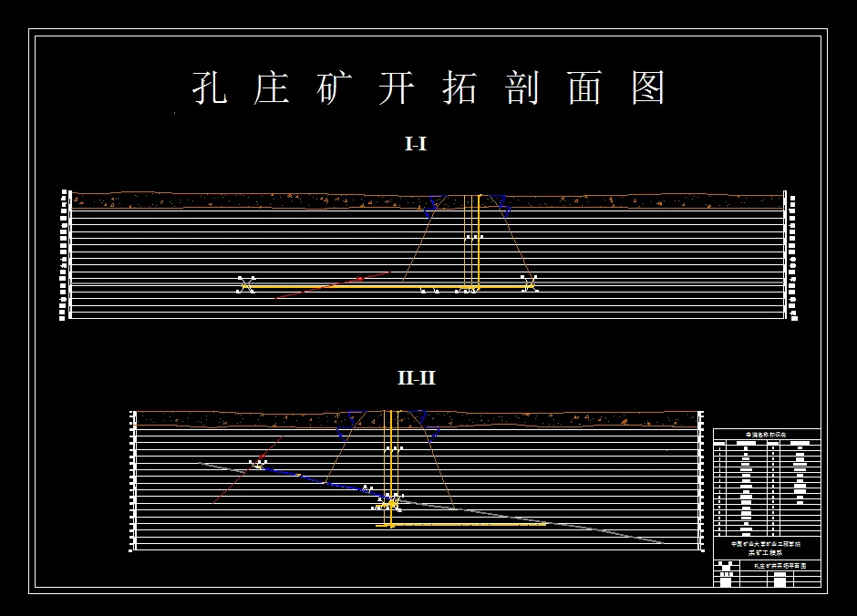This screenshot has height=616, width=857.
Task: Click a white borehole marker on the I-I seam
Action: 246,285
